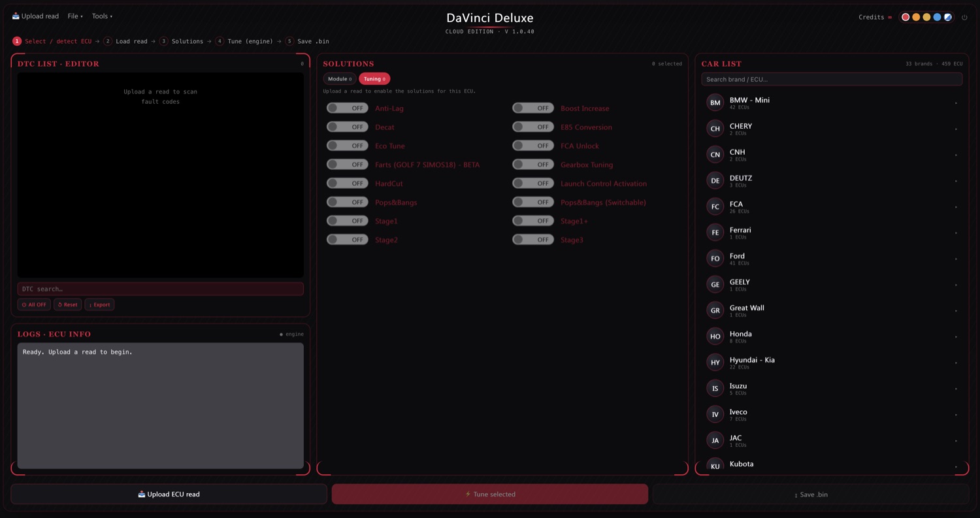
Task: Click the Reset button under DTC list
Action: tap(67, 304)
